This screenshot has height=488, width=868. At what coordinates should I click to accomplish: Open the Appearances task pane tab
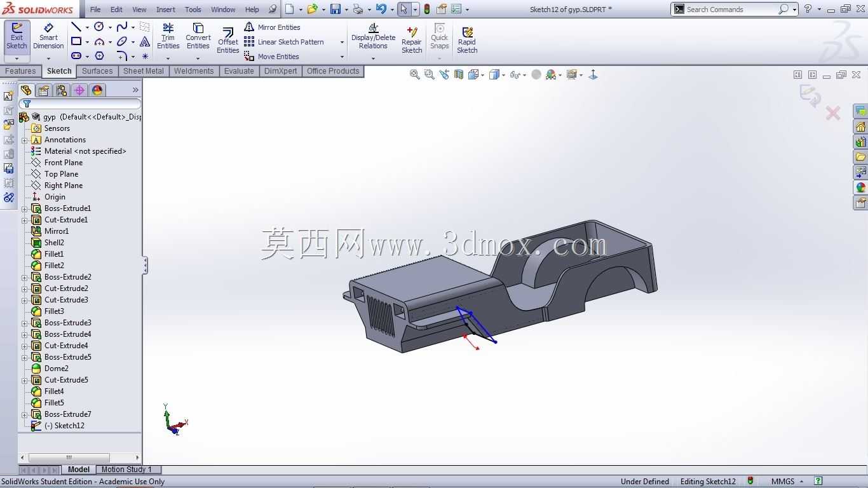(861, 187)
